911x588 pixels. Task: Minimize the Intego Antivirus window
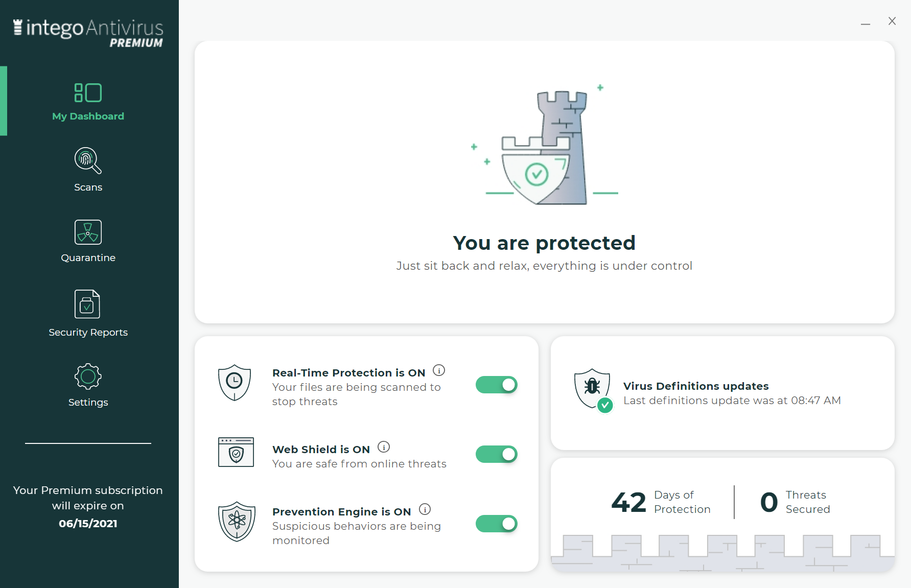pyautogui.click(x=865, y=22)
